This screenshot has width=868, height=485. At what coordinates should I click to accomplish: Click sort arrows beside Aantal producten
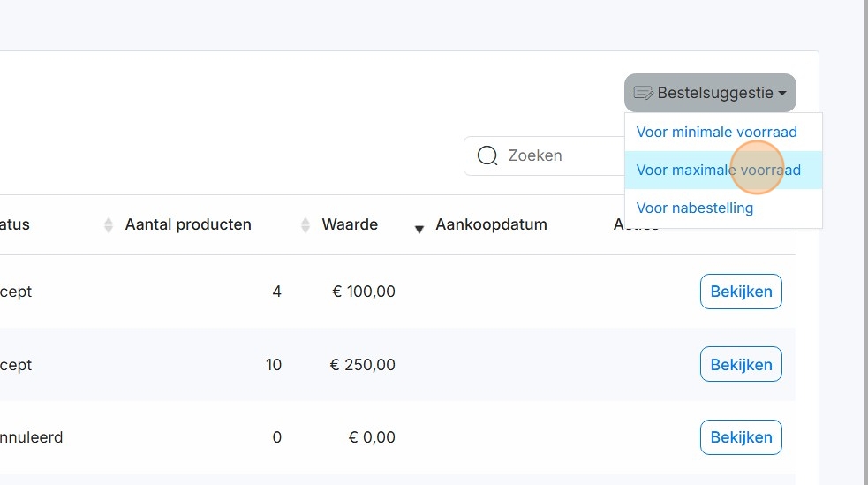109,225
